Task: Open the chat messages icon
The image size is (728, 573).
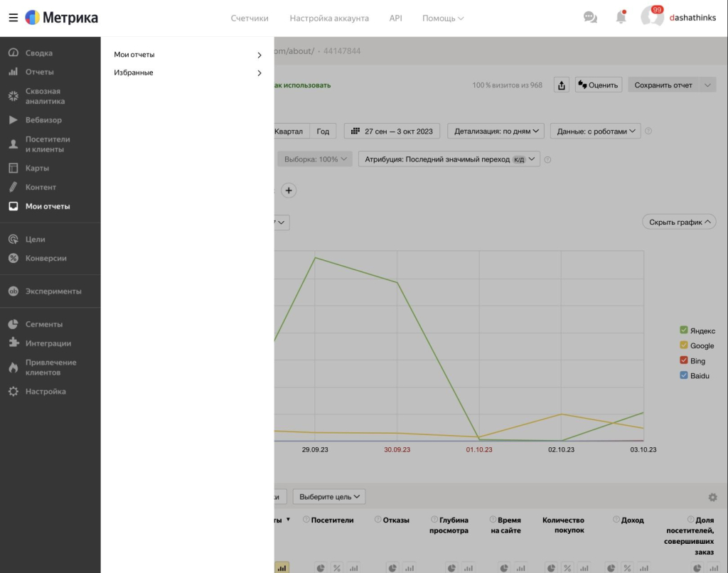Action: tap(590, 18)
